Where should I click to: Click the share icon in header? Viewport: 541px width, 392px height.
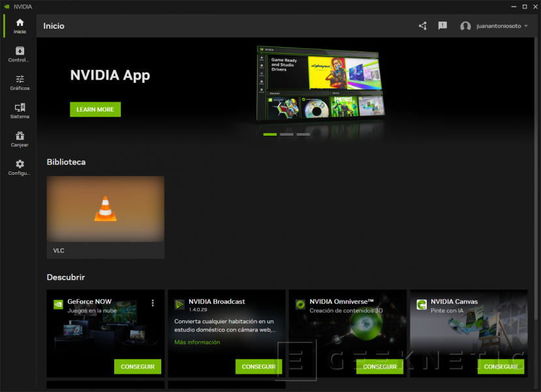click(423, 26)
